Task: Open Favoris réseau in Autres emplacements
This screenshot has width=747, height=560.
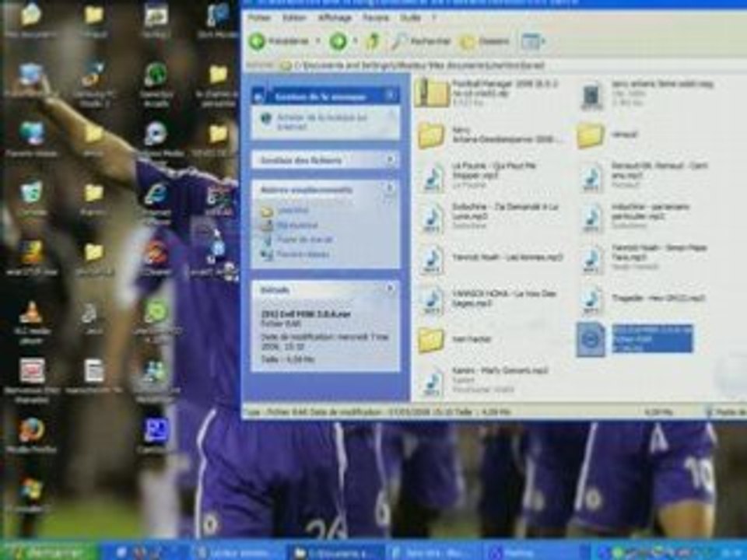Action: (303, 254)
